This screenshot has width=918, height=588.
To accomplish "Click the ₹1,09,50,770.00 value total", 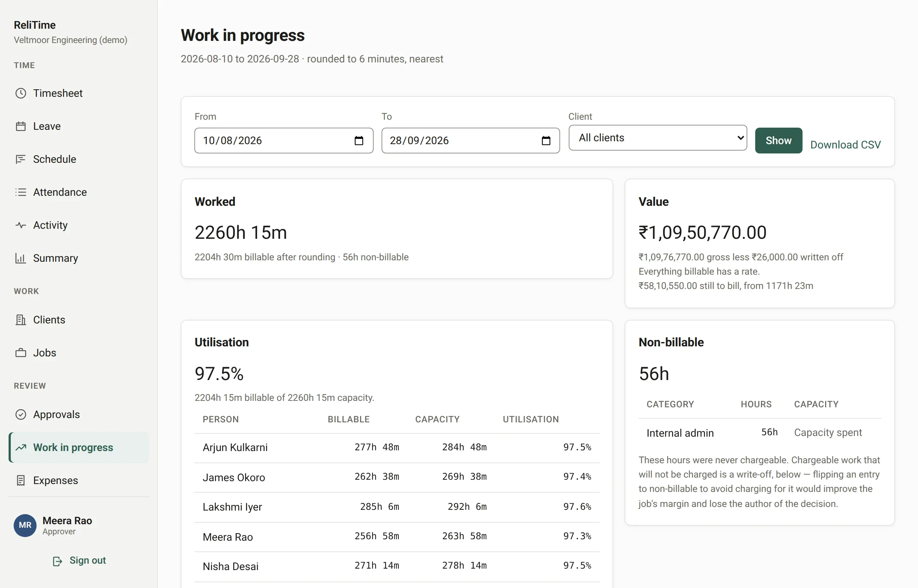I will tap(702, 233).
